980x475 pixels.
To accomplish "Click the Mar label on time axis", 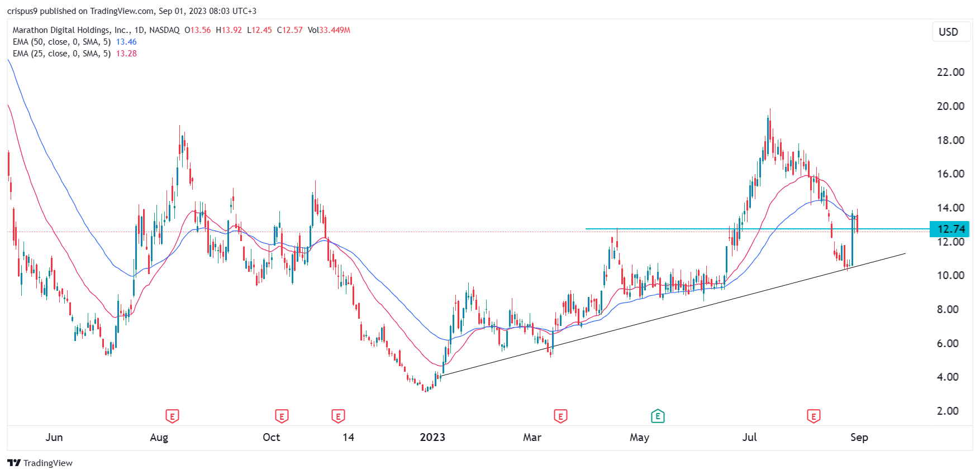I will click(532, 437).
